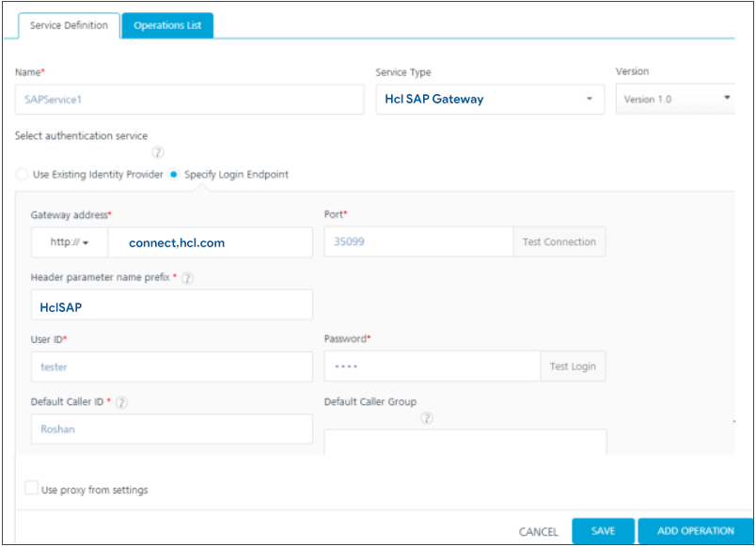Click the Name input field
756x547 pixels.
(x=189, y=99)
